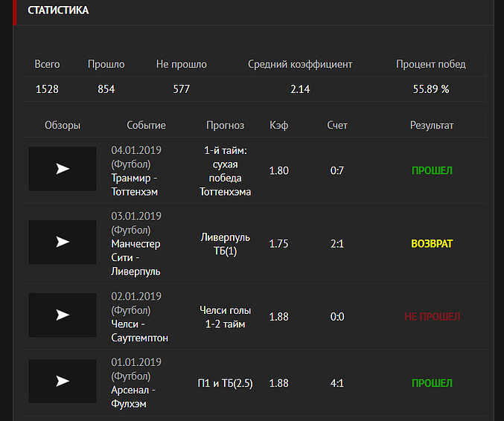
Task: Click the Процент побед header
Action: point(431,64)
